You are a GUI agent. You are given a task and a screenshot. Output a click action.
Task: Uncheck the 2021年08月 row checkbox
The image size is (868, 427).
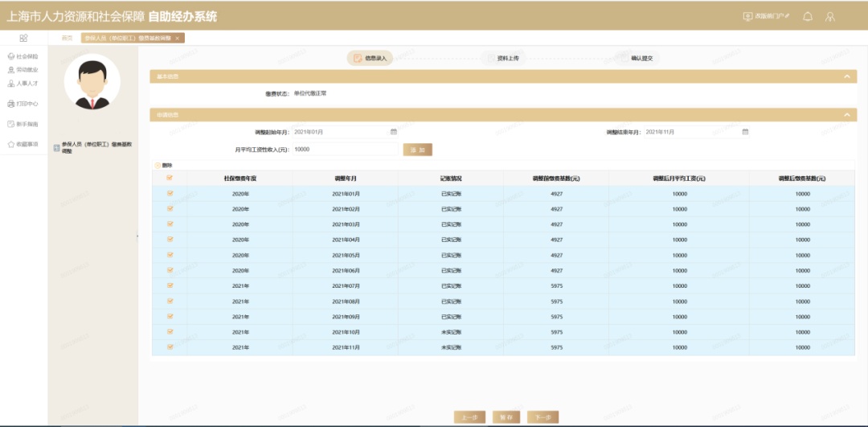tap(170, 302)
